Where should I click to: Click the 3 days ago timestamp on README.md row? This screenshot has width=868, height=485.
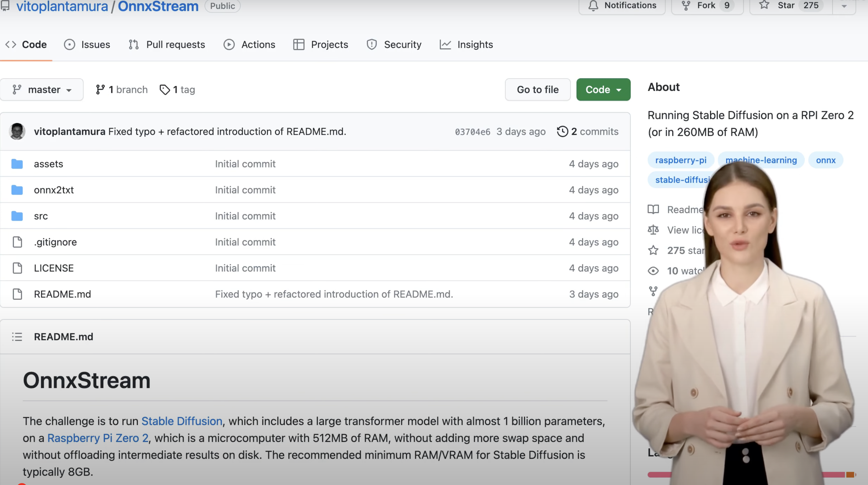point(594,294)
